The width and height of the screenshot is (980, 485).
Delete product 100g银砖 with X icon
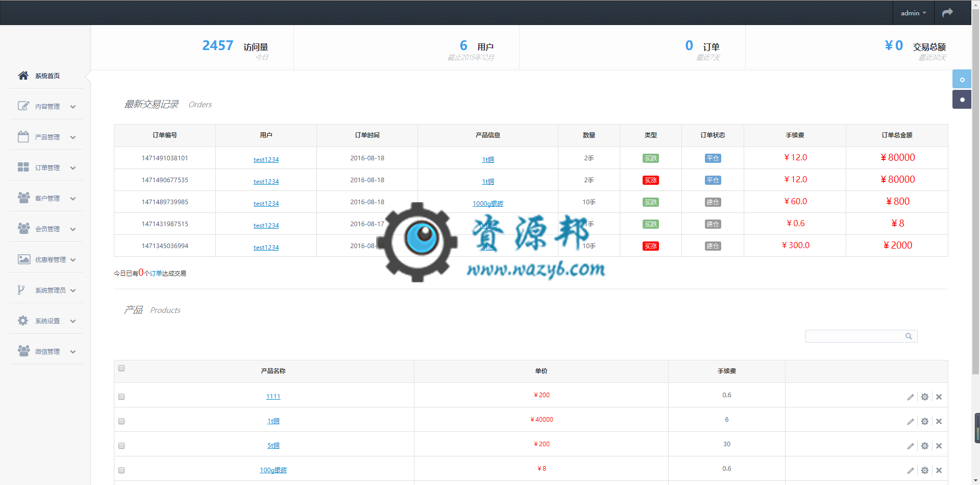(939, 470)
